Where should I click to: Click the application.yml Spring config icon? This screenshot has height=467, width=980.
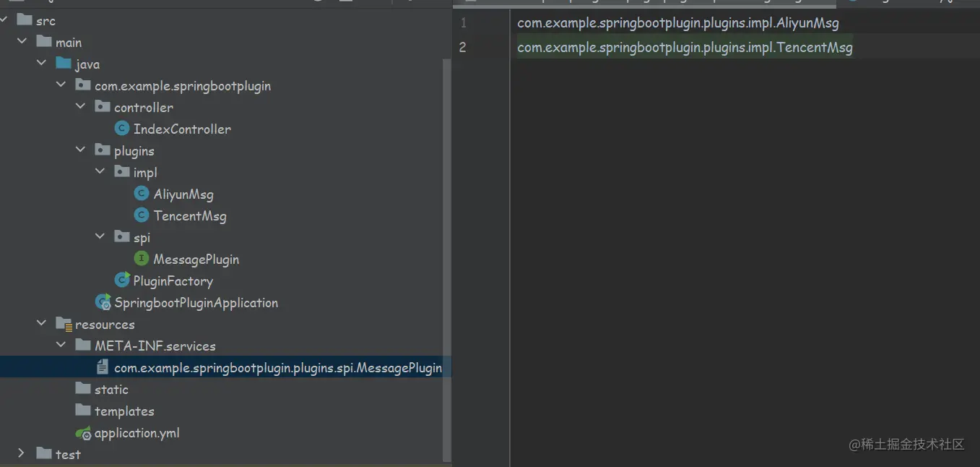(84, 433)
